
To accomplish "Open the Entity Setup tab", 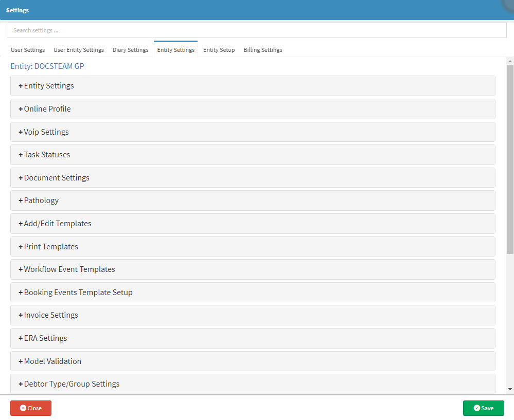I will (x=219, y=50).
